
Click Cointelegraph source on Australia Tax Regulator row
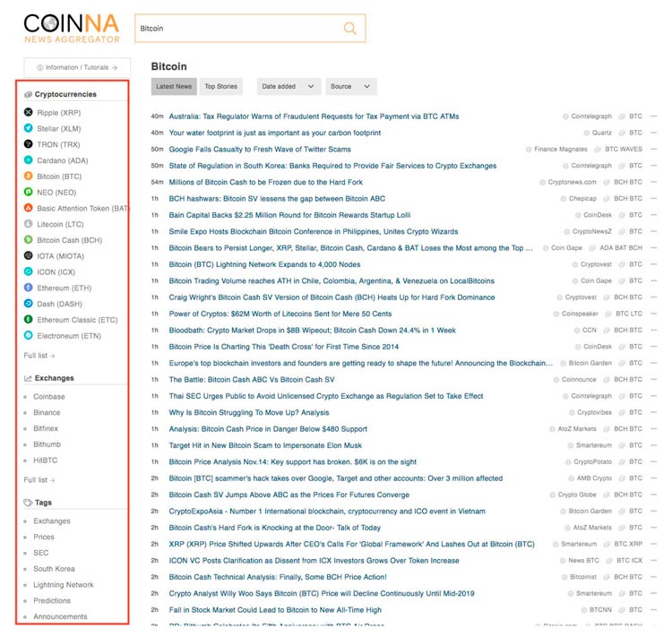coord(591,116)
